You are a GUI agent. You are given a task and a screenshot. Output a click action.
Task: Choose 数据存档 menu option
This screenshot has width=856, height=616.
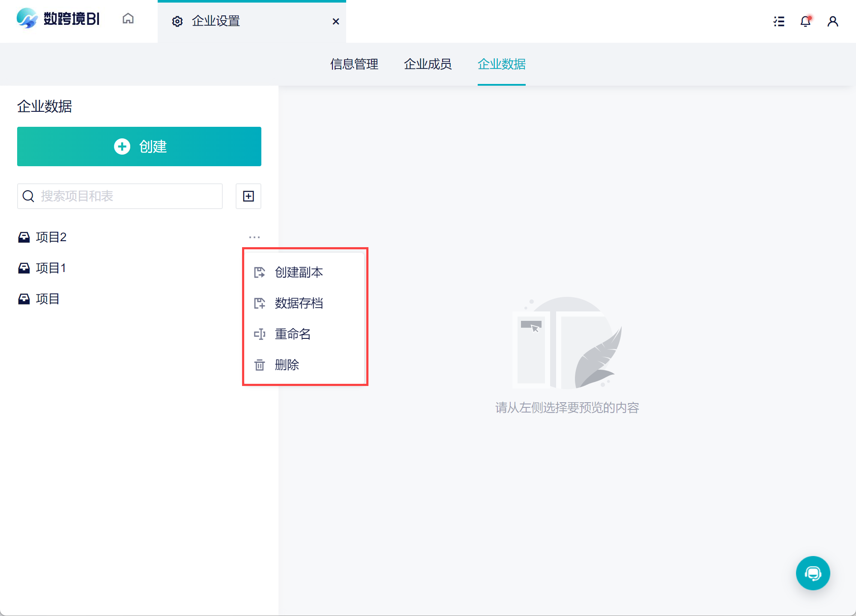tap(299, 303)
